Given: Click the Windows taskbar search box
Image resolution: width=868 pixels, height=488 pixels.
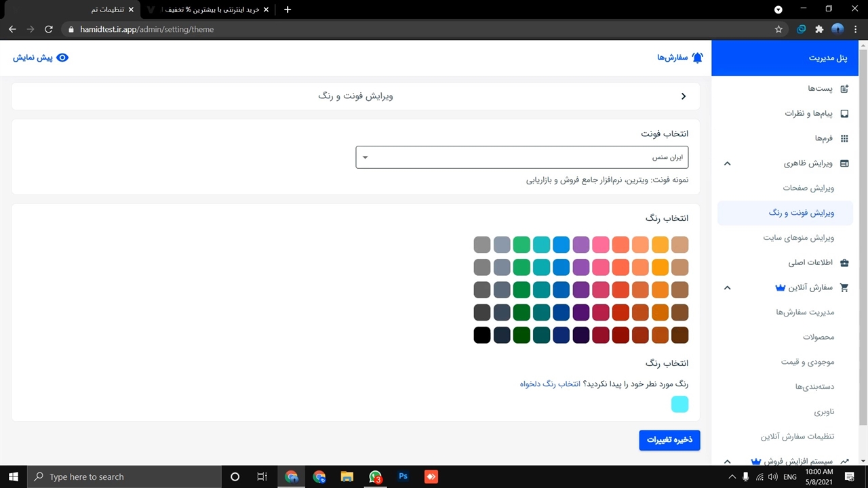Looking at the screenshot, I should [124, 476].
